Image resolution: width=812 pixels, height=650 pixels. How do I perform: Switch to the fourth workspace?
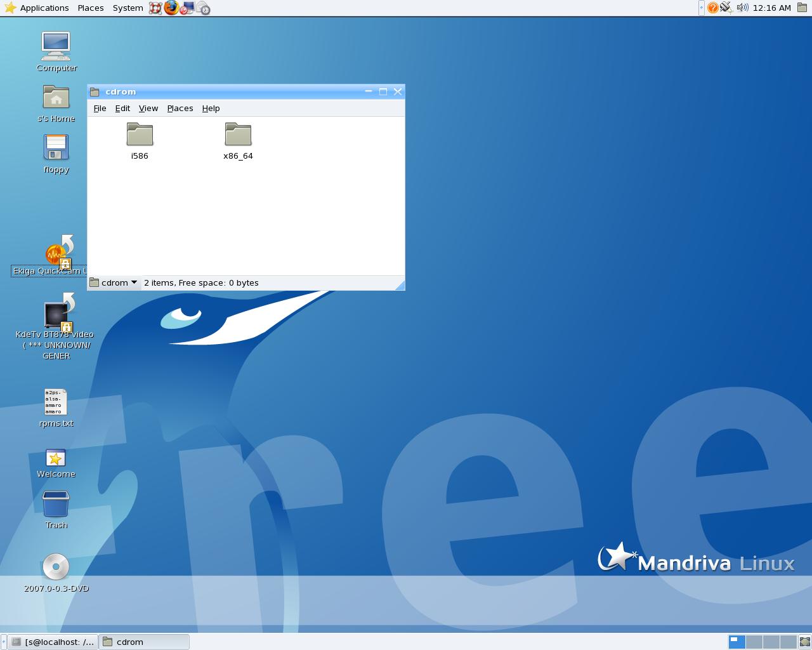click(788, 642)
